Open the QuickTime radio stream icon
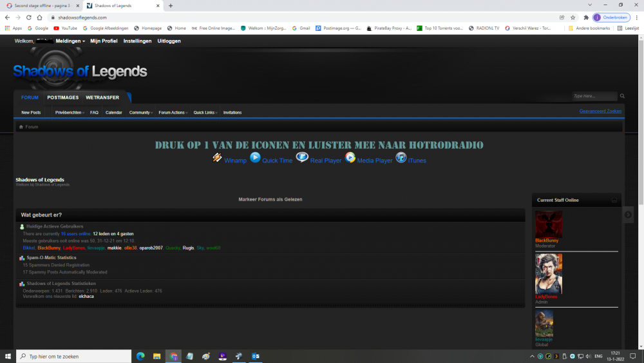This screenshot has height=363, width=644. pyautogui.click(x=255, y=157)
